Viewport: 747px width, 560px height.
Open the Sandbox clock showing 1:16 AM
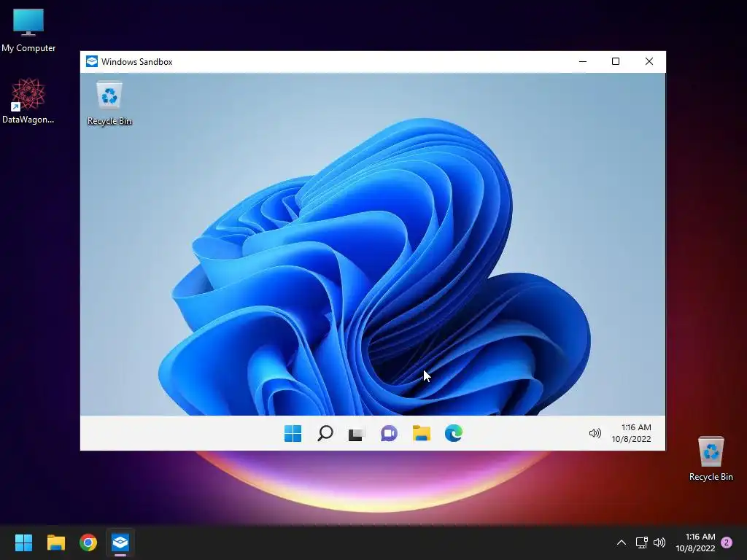[631, 433]
